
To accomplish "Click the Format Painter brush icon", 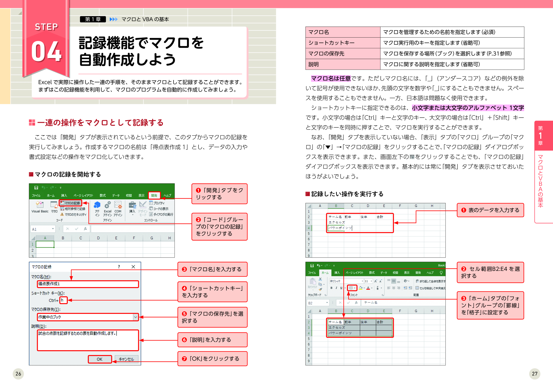I will pos(320,289).
